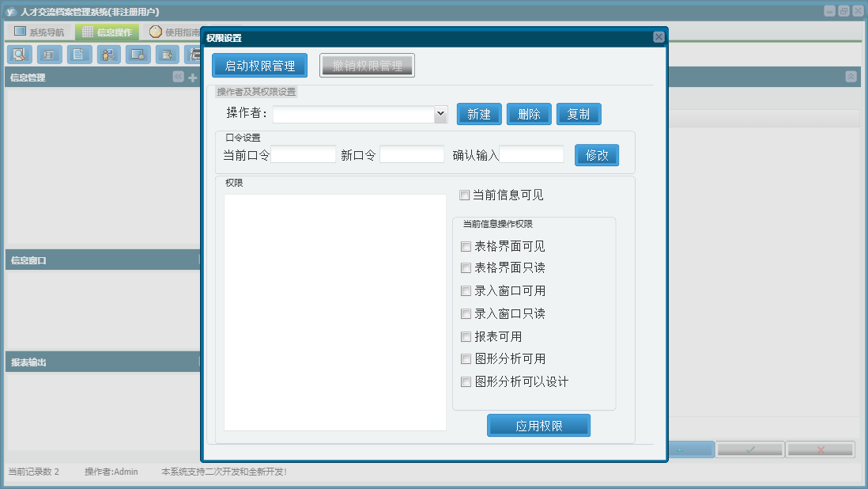This screenshot has width=868, height=489.
Task: Click the add window plus toolbar icon
Action: [x=167, y=55]
